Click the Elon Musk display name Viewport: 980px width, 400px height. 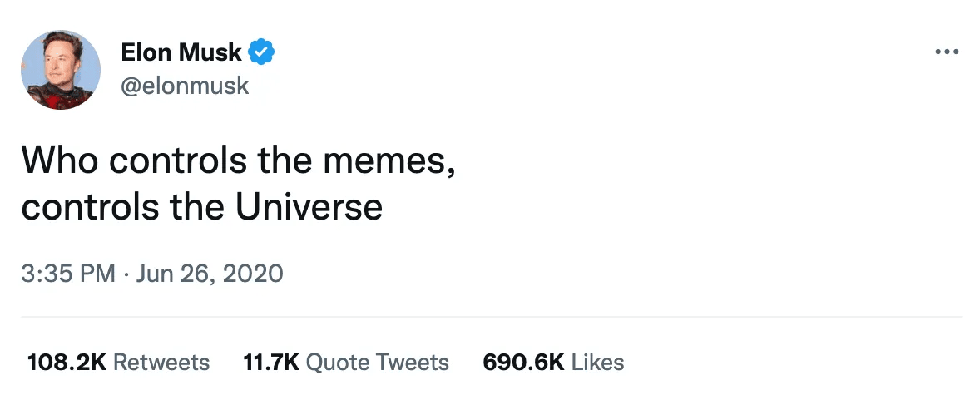(181, 53)
